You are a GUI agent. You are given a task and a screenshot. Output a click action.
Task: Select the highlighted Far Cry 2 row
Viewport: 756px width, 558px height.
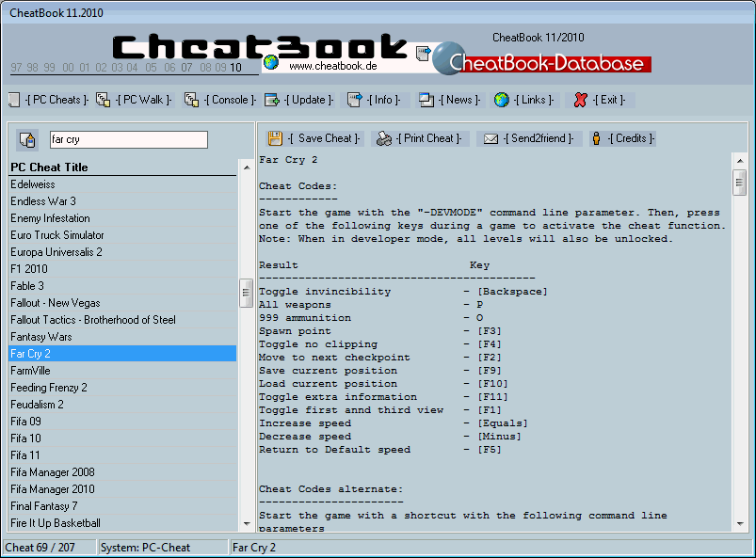[123, 354]
